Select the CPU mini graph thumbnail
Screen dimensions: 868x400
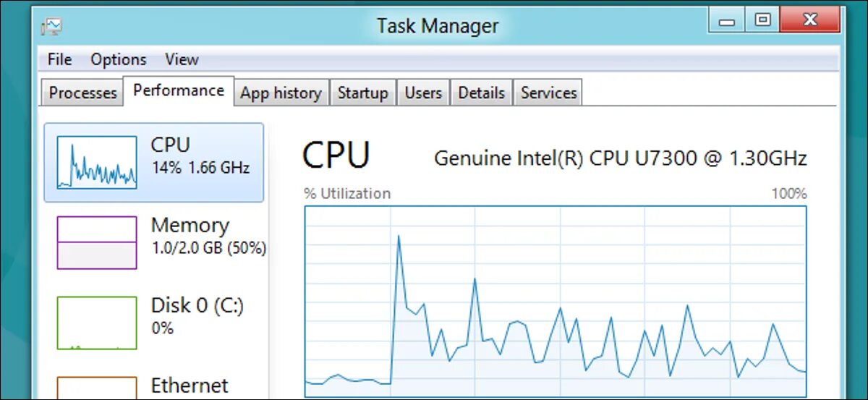click(x=97, y=163)
